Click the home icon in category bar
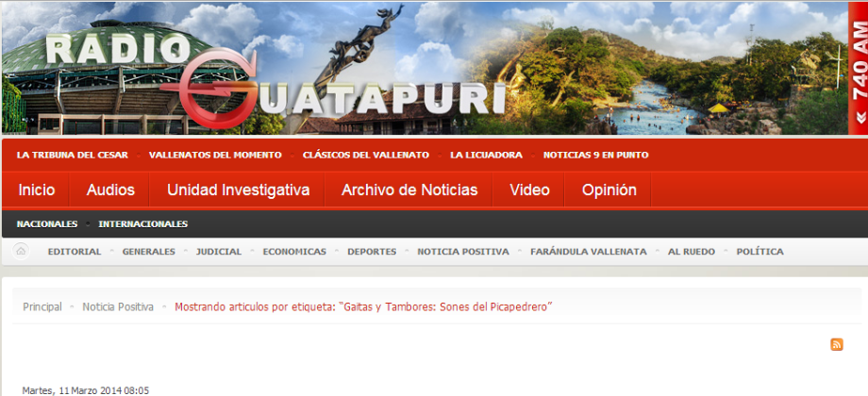 (x=21, y=251)
